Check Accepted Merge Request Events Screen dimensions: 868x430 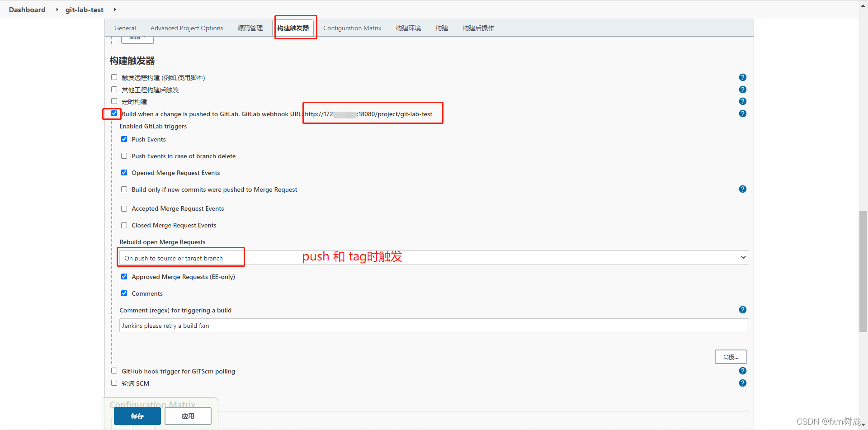(x=124, y=208)
